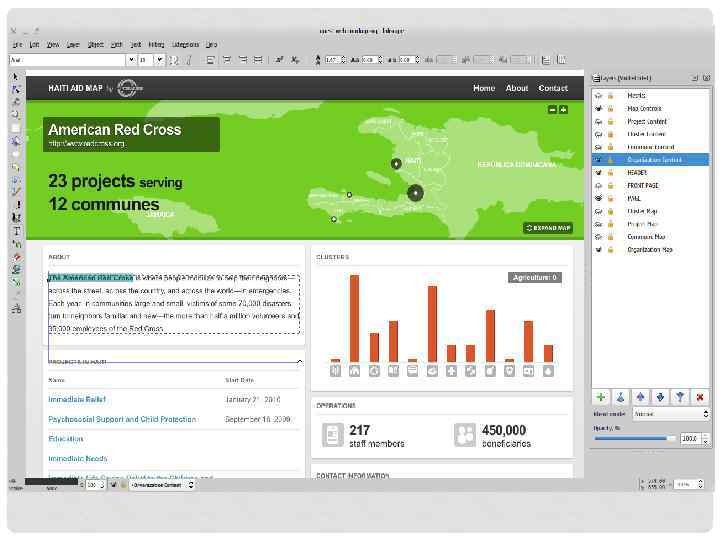Click the Immediate Relief project link
This screenshot has height=540, width=720.
(x=77, y=399)
